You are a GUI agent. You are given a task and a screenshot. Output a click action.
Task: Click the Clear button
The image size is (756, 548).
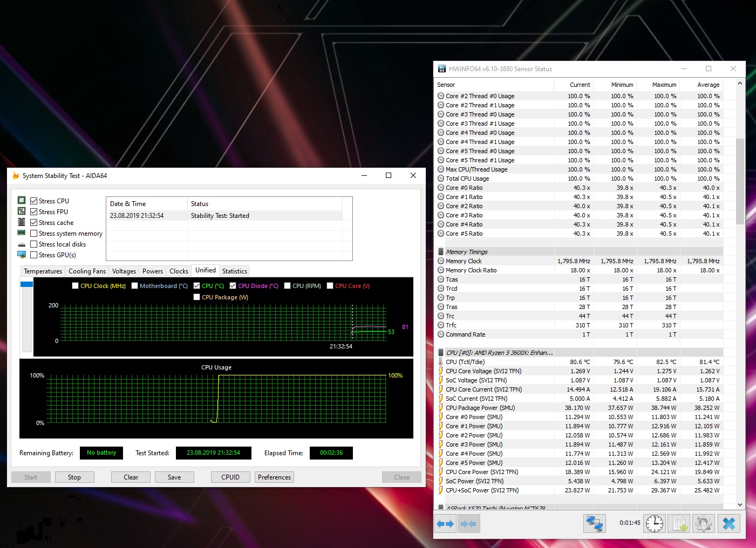click(x=131, y=477)
